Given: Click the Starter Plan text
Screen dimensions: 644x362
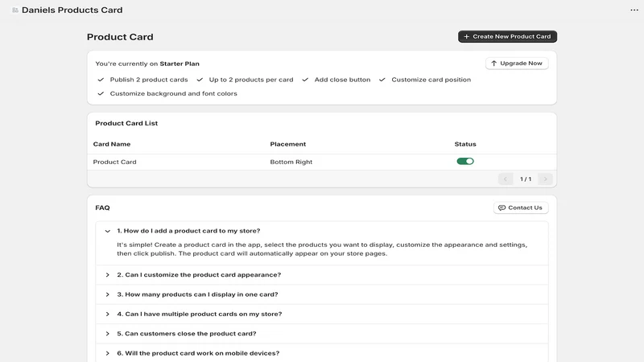Looking at the screenshot, I should [x=180, y=64].
